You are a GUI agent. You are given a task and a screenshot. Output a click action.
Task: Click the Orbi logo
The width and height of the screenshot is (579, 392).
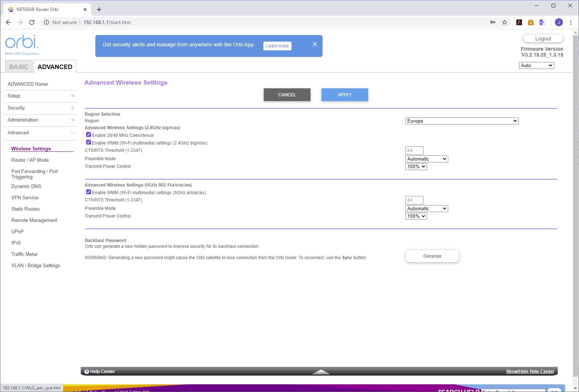[x=22, y=45]
